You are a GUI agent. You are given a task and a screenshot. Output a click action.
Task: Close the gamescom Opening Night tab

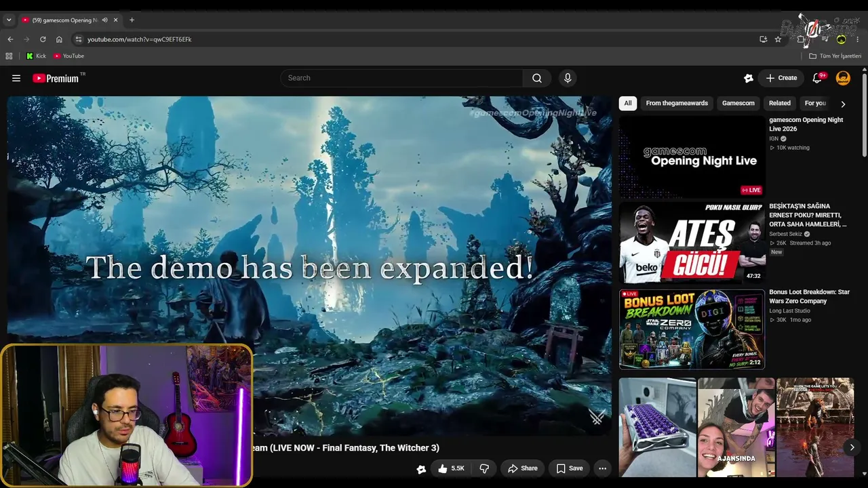click(x=115, y=20)
